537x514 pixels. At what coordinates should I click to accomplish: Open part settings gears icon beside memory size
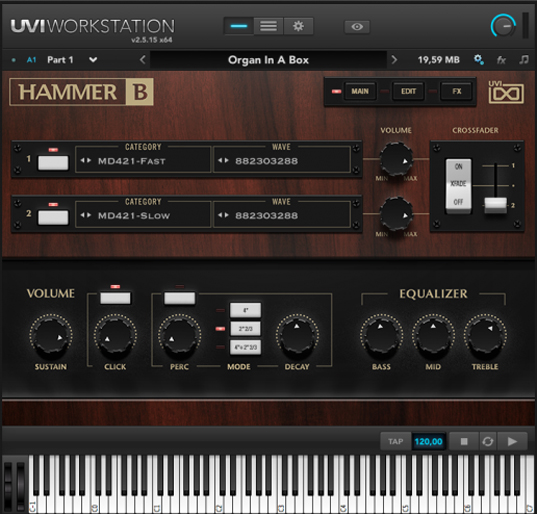(x=478, y=60)
